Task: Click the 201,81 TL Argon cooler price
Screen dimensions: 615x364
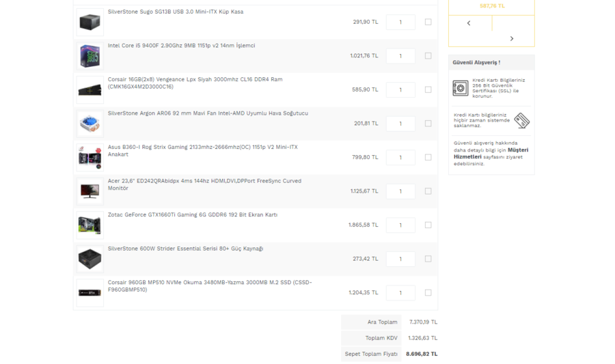Action: point(366,124)
